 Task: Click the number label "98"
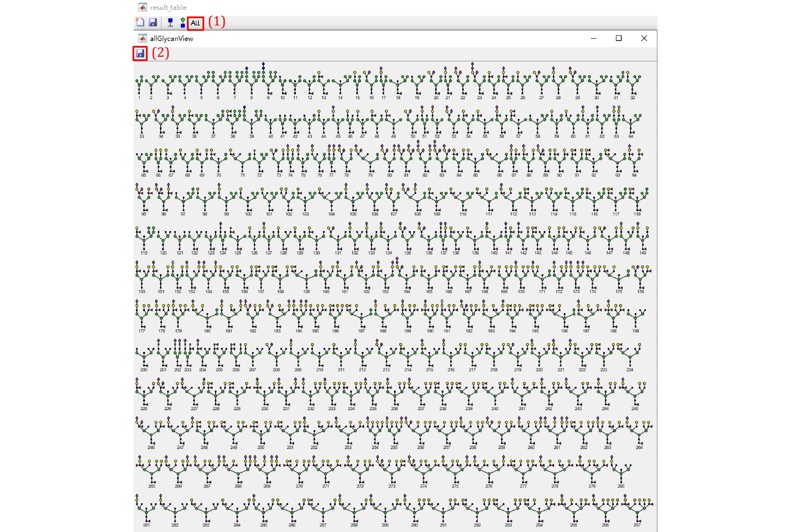click(205, 214)
